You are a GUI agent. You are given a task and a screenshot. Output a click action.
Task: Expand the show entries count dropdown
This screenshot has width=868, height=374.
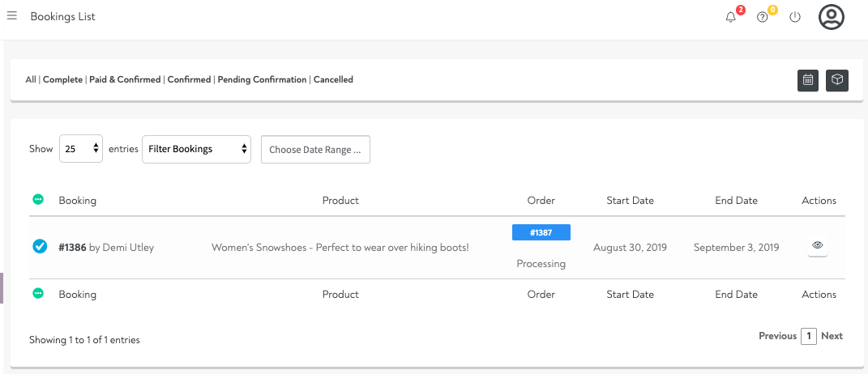81,149
